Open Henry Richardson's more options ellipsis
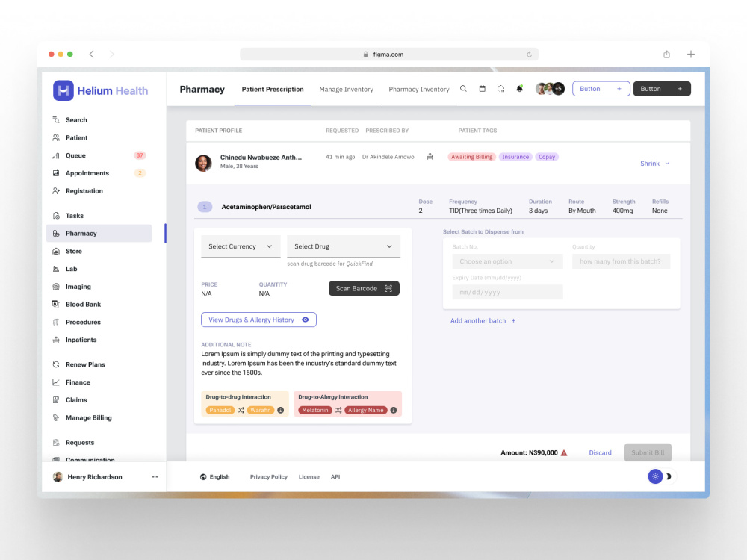This screenshot has width=747, height=560. [155, 476]
